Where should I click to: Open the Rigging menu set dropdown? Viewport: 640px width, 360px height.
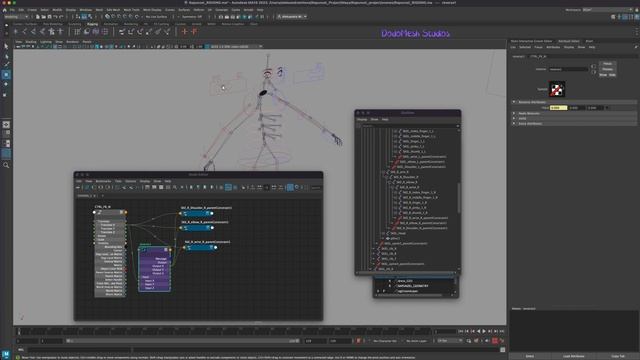coord(16,17)
